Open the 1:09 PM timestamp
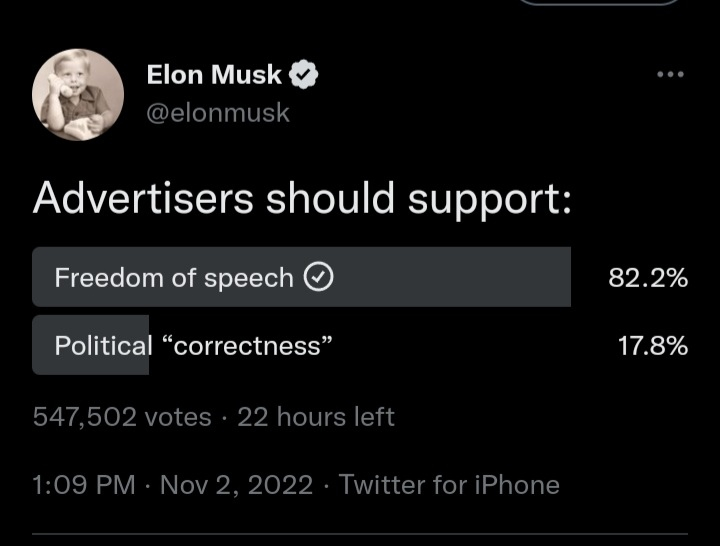Screen dimensions: 720x546 click(84, 485)
